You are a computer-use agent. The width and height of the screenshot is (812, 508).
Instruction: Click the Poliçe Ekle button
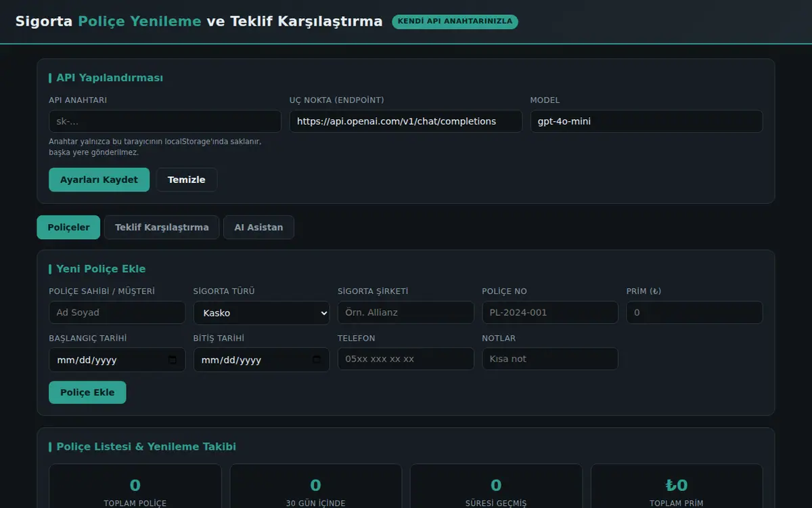coord(87,392)
